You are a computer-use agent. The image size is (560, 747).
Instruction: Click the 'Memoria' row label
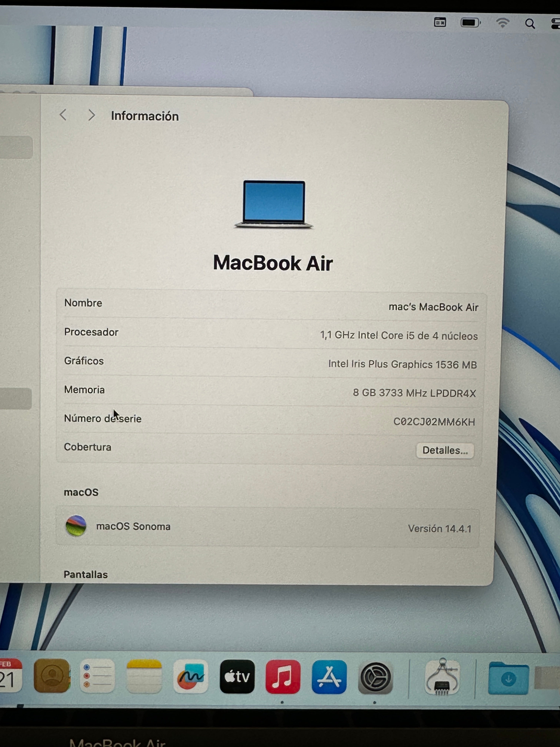click(84, 390)
